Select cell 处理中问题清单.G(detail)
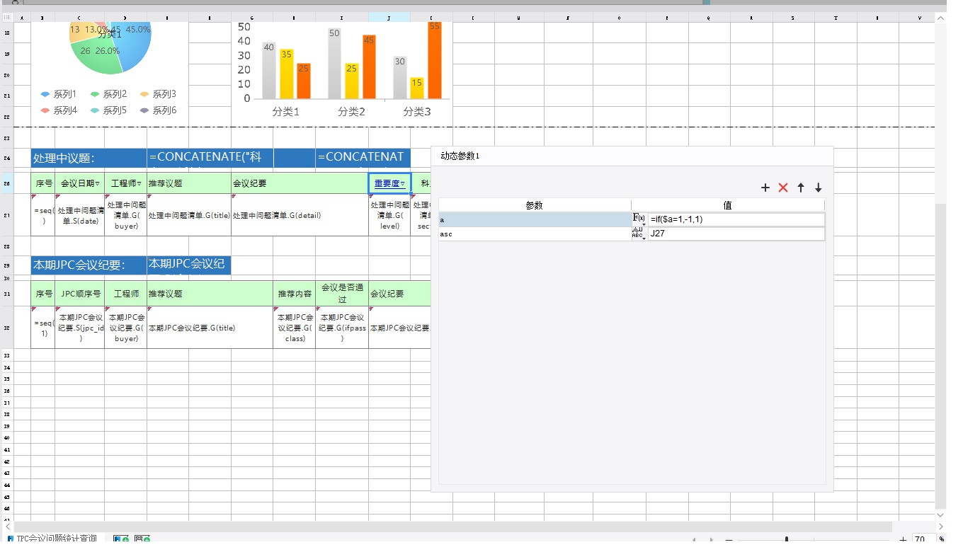This screenshot has height=552, width=980. (x=300, y=215)
